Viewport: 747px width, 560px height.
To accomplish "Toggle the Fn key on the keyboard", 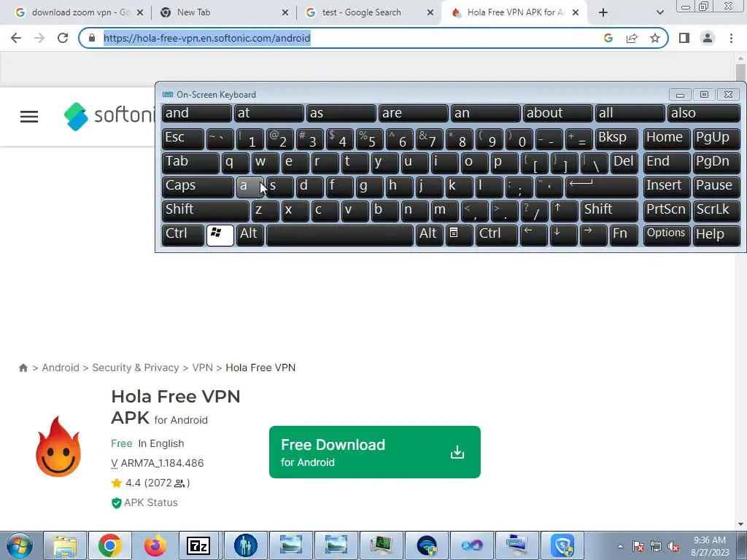I will (x=624, y=234).
